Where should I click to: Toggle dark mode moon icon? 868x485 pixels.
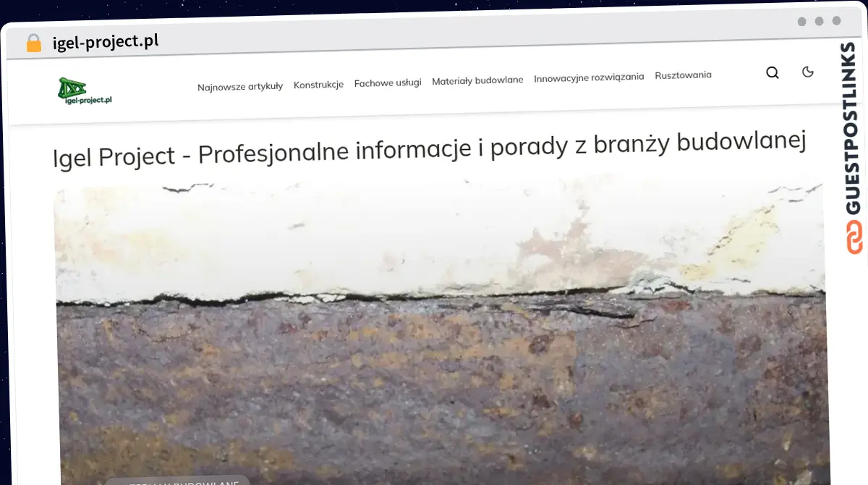coord(808,72)
